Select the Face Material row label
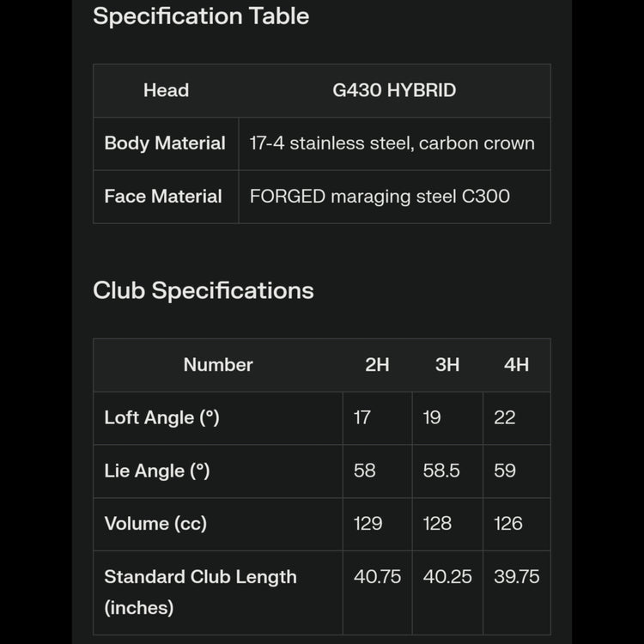 (x=163, y=197)
